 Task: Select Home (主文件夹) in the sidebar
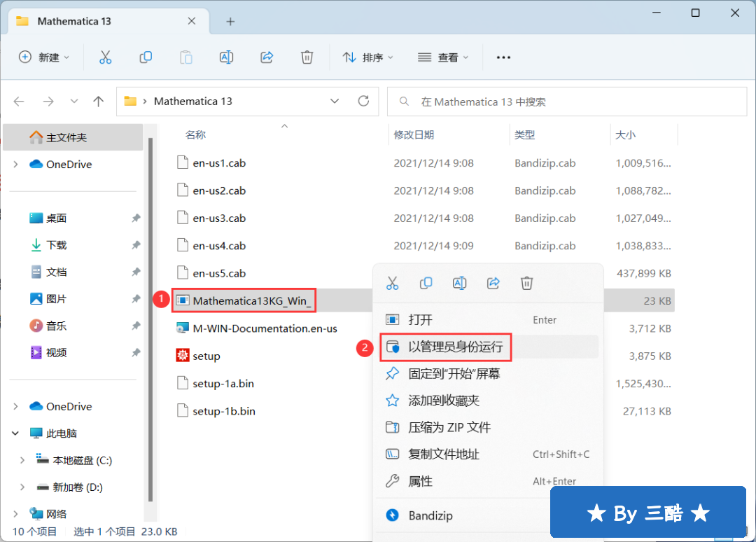[x=73, y=137]
